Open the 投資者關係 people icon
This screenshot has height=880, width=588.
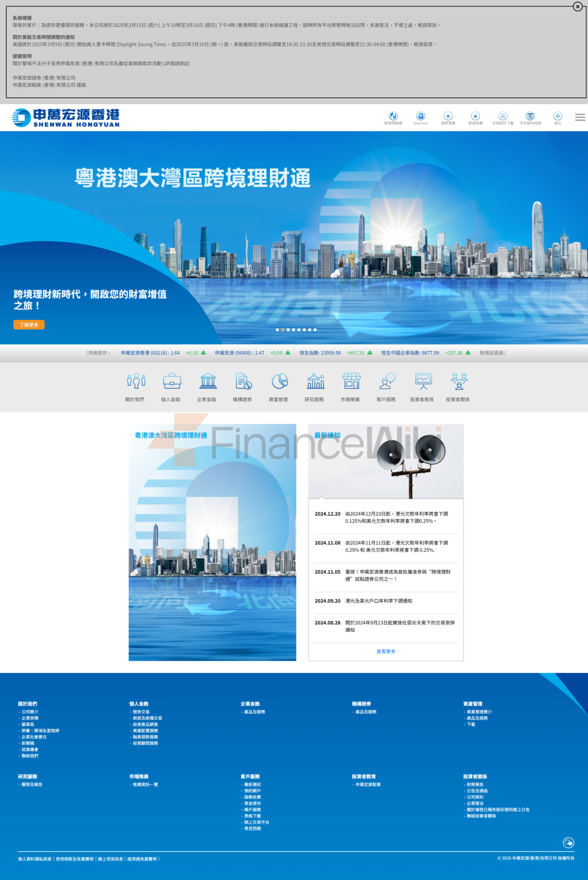tap(459, 382)
